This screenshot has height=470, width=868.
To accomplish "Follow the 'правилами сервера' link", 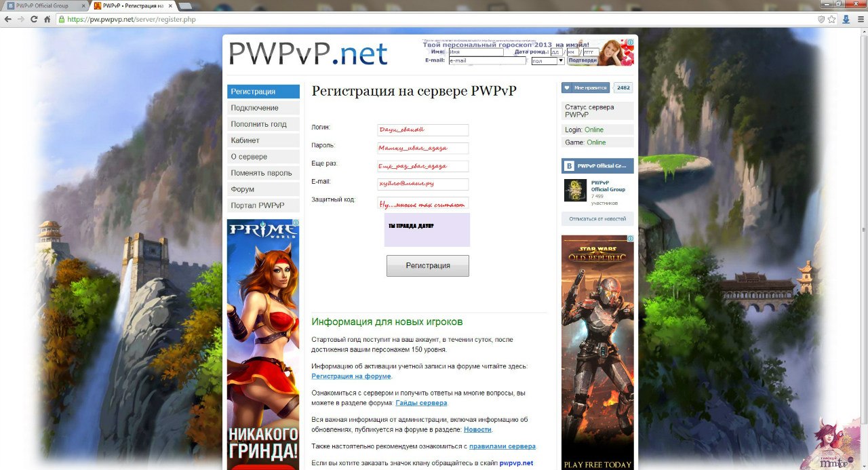I will [502, 446].
